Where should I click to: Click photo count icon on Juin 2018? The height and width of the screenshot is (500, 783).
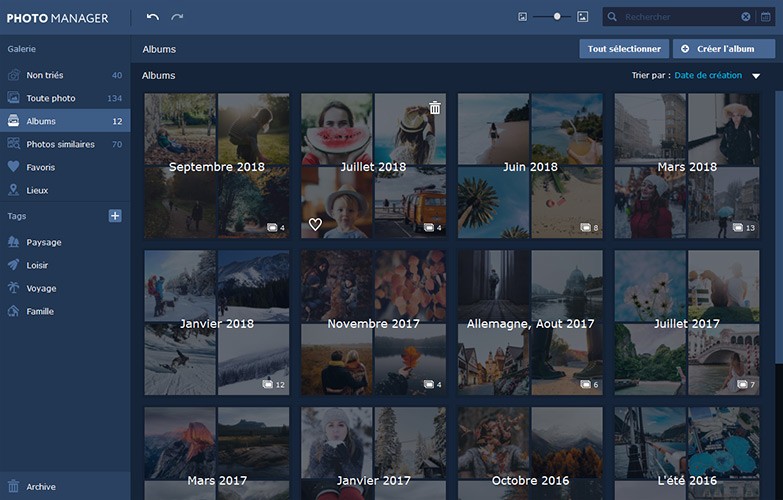(585, 228)
